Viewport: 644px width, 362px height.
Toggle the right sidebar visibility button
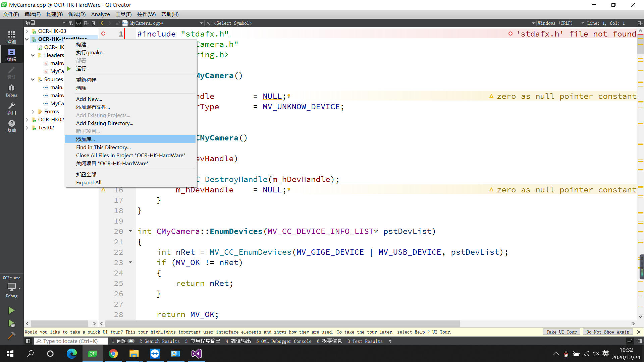pos(640,341)
